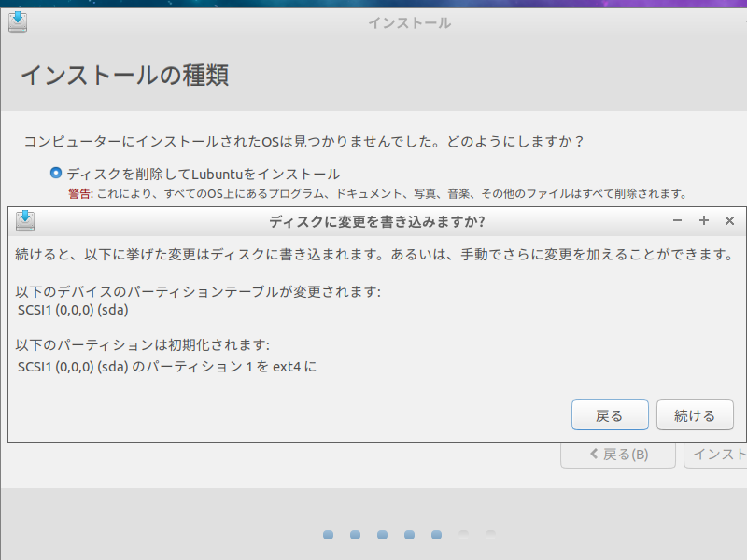The width and height of the screenshot is (747, 560).
Task: Click the first progress dot
Action: click(328, 535)
